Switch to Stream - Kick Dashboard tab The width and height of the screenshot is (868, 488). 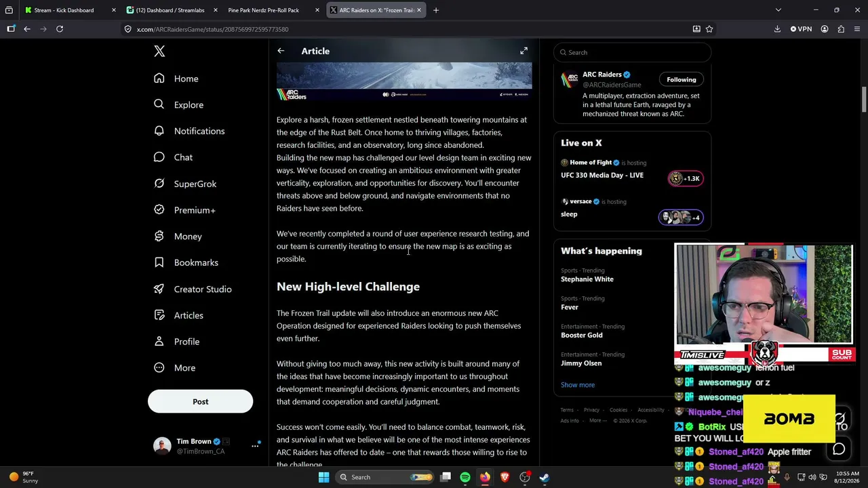coord(64,10)
